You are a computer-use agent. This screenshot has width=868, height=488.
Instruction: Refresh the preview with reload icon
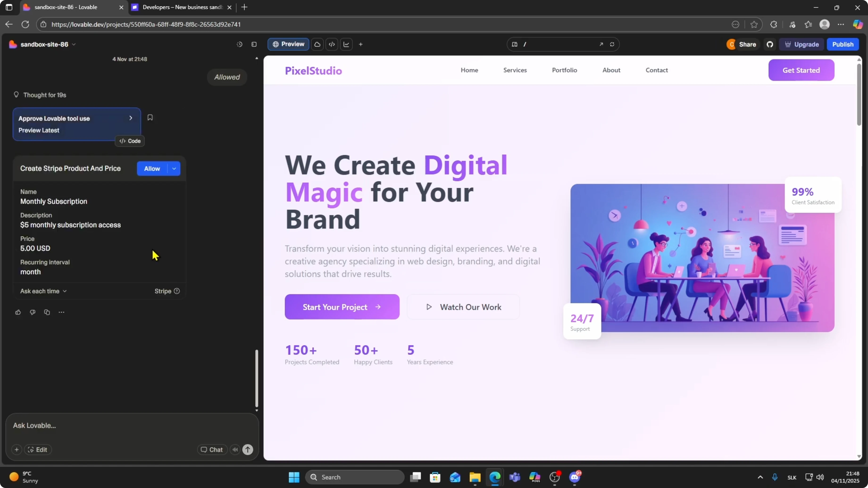pyautogui.click(x=612, y=45)
